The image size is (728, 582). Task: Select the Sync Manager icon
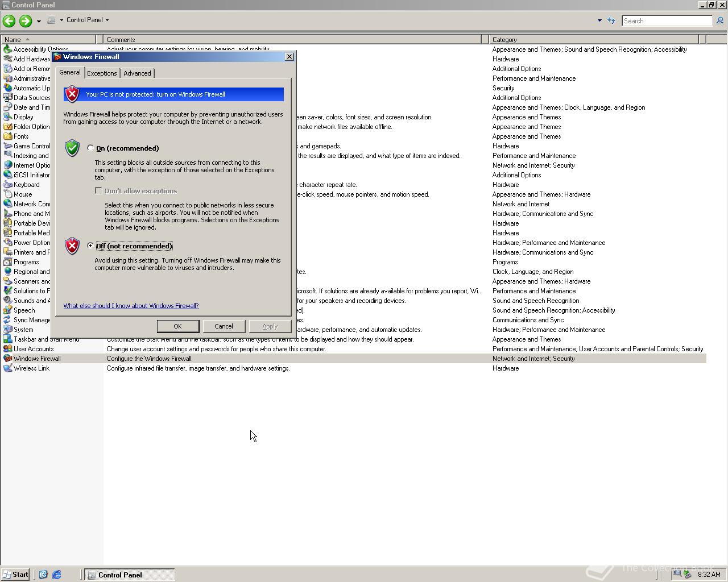coord(8,320)
